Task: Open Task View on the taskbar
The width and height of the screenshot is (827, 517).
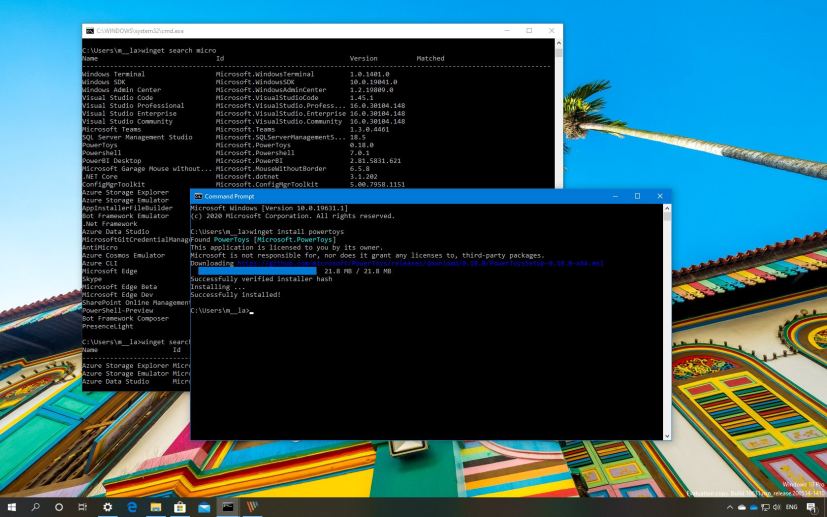Action: [83, 508]
